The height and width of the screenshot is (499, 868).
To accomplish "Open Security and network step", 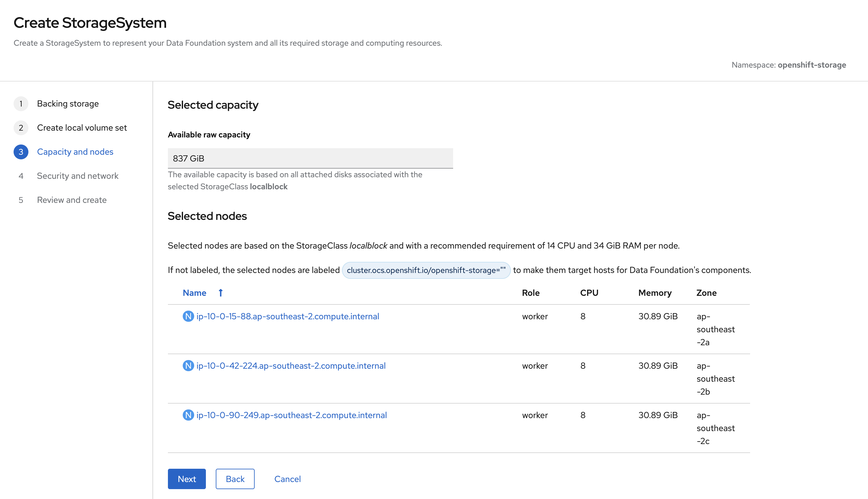I will (x=78, y=176).
